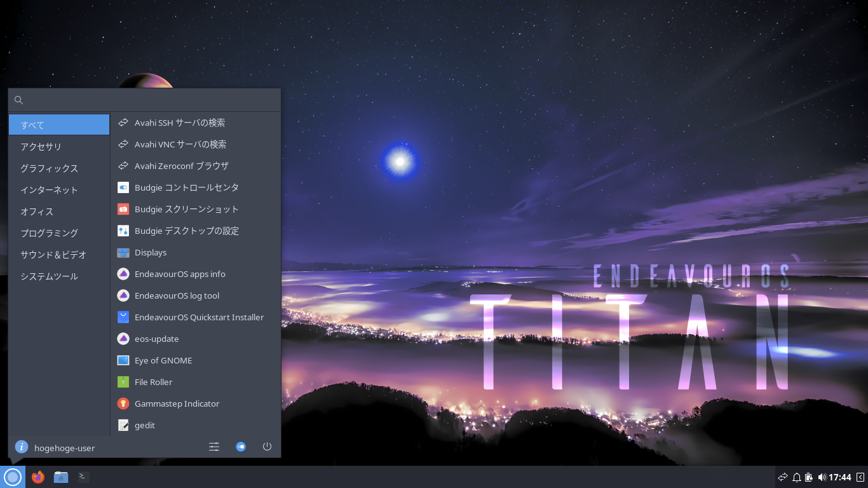Start EndeavourOS Quickstart Installer

(196, 317)
